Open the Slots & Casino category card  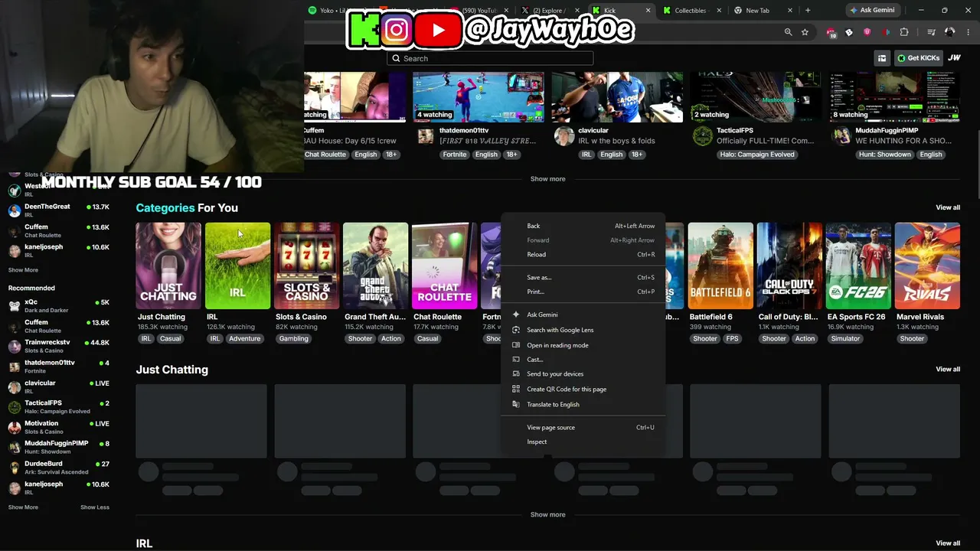click(x=306, y=266)
